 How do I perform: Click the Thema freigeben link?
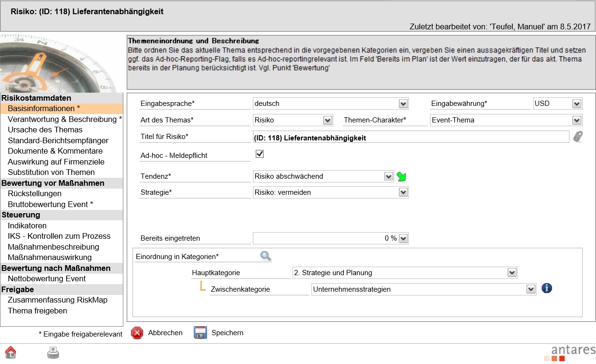[37, 311]
